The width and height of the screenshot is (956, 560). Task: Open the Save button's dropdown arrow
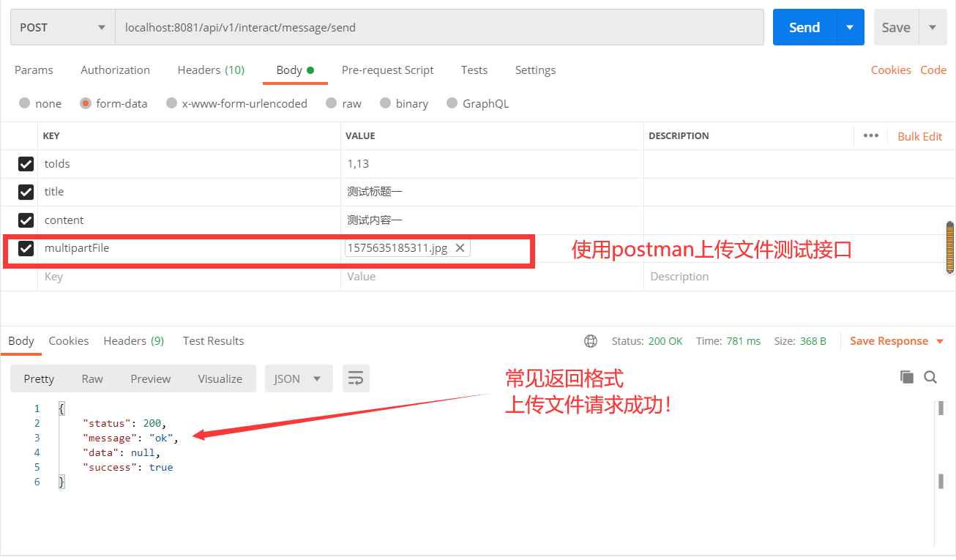933,26
